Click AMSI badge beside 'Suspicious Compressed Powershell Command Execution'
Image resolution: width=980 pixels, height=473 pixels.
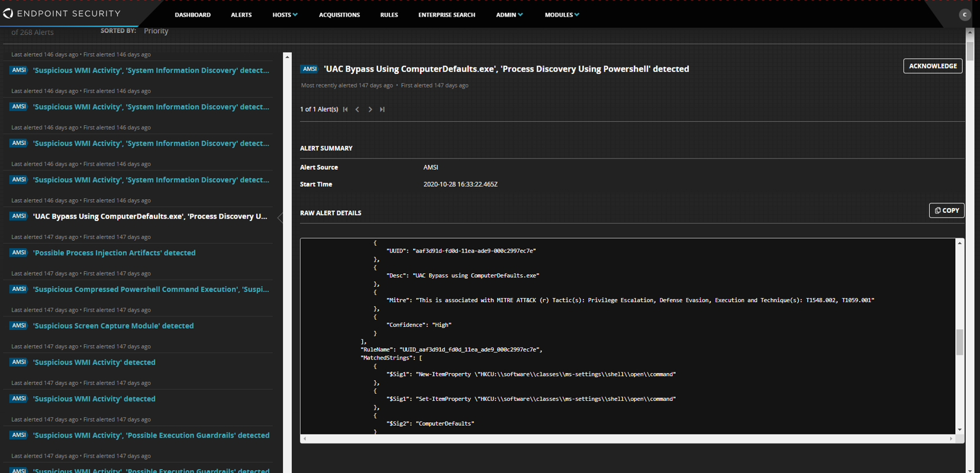19,289
